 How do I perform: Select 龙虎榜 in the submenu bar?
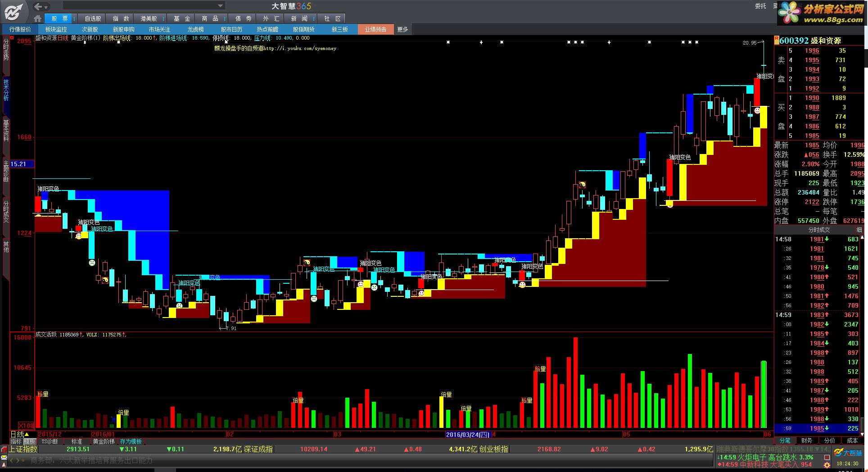tap(195, 29)
